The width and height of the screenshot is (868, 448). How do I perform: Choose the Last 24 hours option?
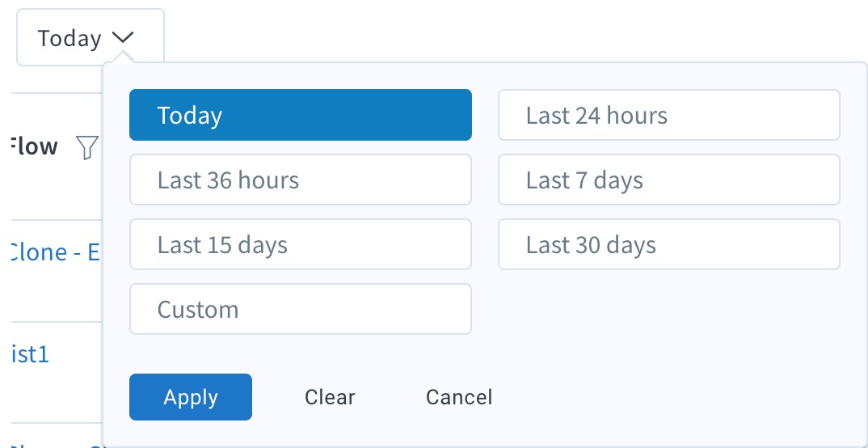click(x=669, y=115)
